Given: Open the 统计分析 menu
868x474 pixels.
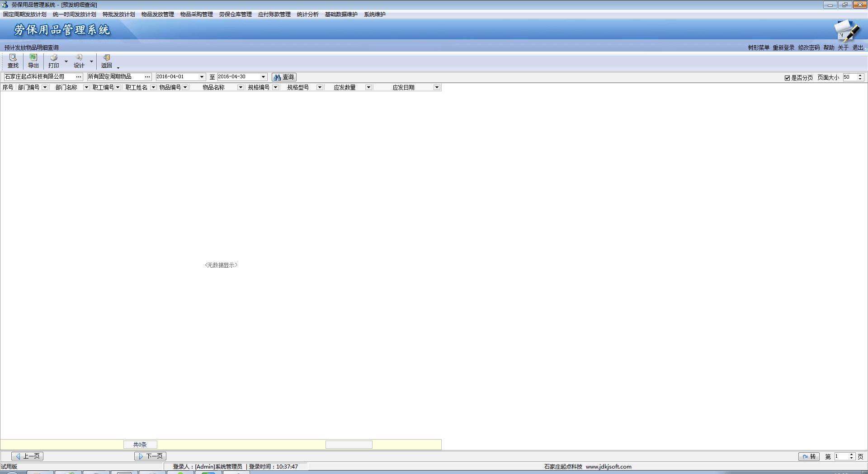Looking at the screenshot, I should (x=307, y=14).
